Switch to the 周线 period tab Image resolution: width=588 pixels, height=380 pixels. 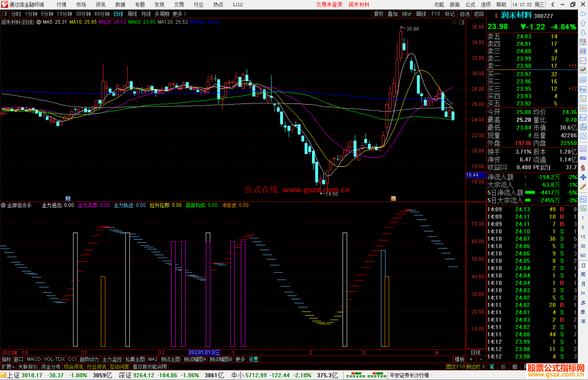click(132, 14)
